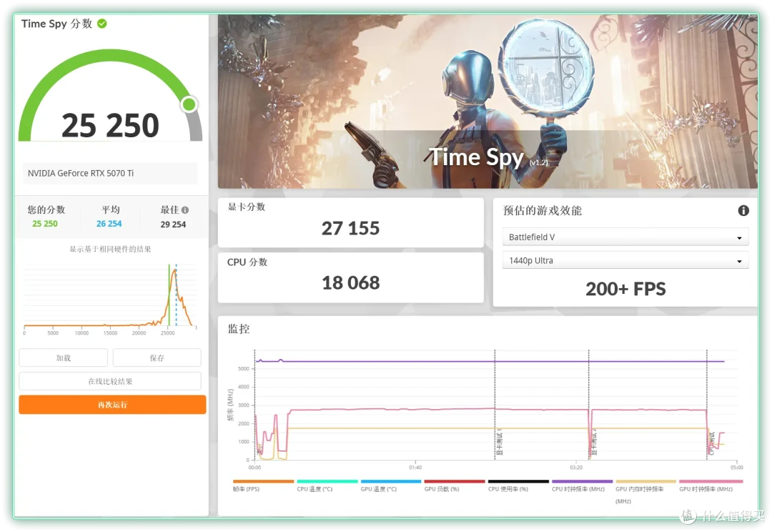Toggle the GPU 内存时钟频率 (MHz) legend item
The image size is (772, 532).
tap(646, 491)
